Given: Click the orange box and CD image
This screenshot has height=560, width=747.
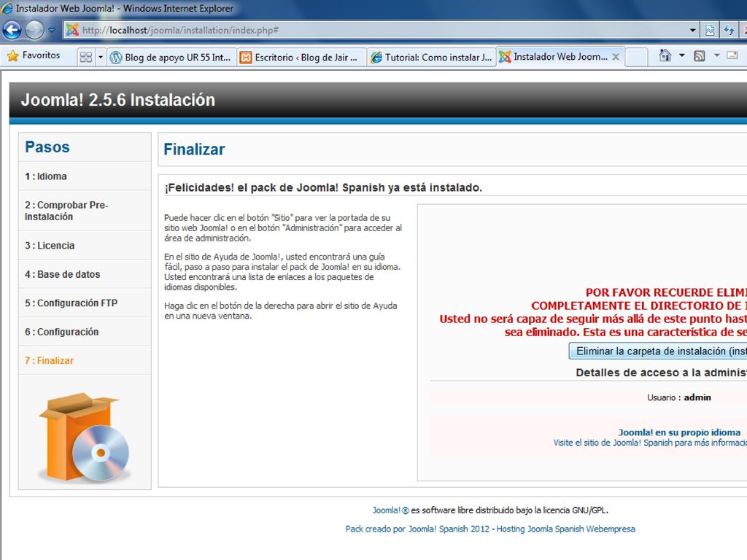Looking at the screenshot, I should [x=85, y=437].
